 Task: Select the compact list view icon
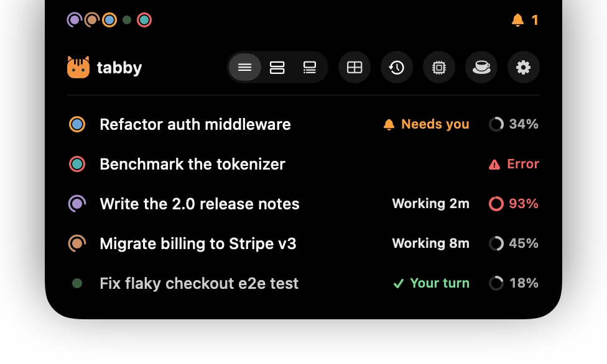(244, 67)
